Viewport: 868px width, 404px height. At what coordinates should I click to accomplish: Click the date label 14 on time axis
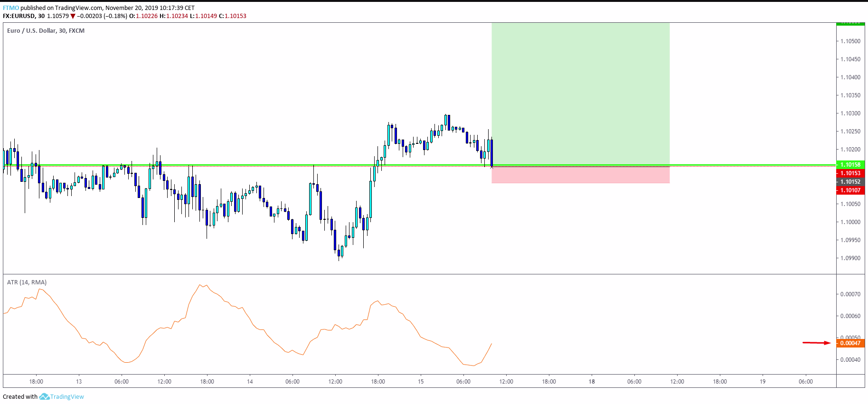pos(250,382)
